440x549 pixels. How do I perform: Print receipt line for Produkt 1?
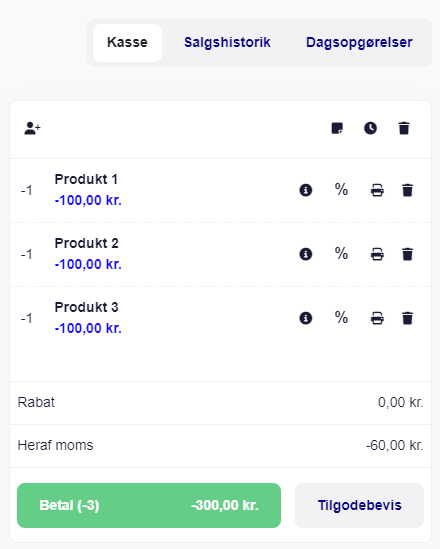click(377, 190)
